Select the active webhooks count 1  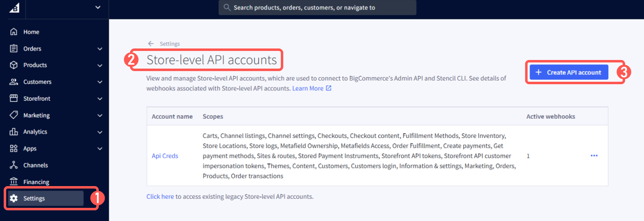528,156
